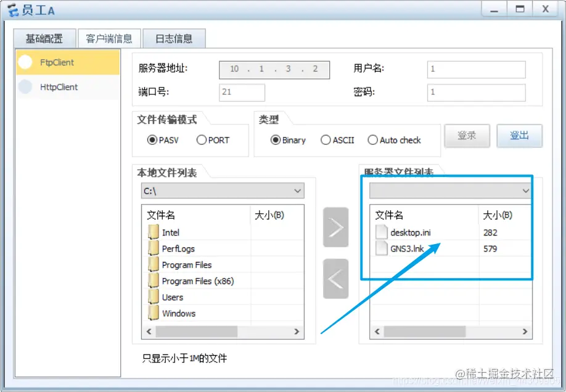Click the 579 size value
The height and width of the screenshot is (392, 566).
click(x=490, y=249)
